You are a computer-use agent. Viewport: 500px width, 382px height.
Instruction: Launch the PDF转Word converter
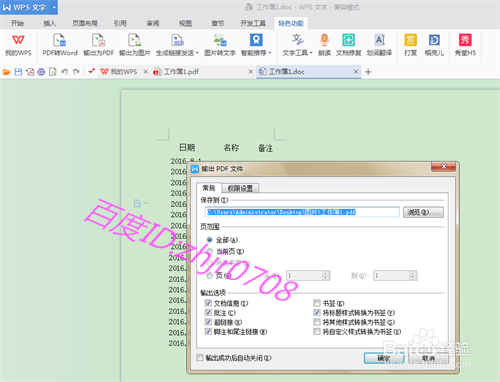60,45
